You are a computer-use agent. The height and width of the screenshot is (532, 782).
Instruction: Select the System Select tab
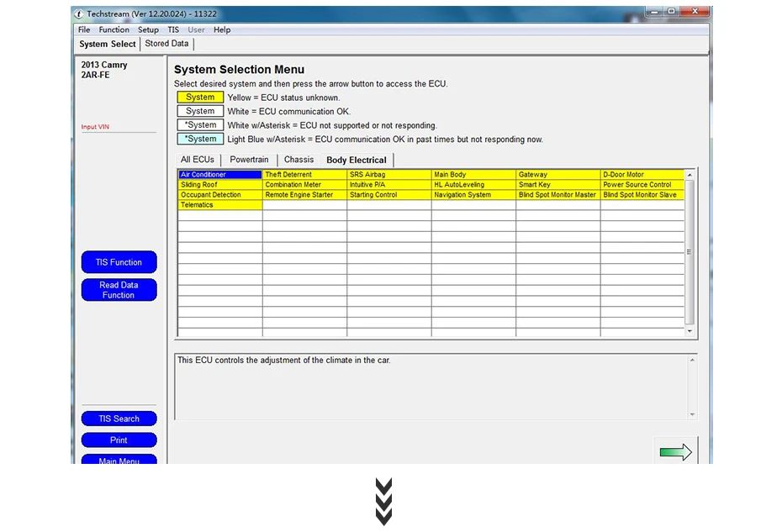[x=108, y=44]
